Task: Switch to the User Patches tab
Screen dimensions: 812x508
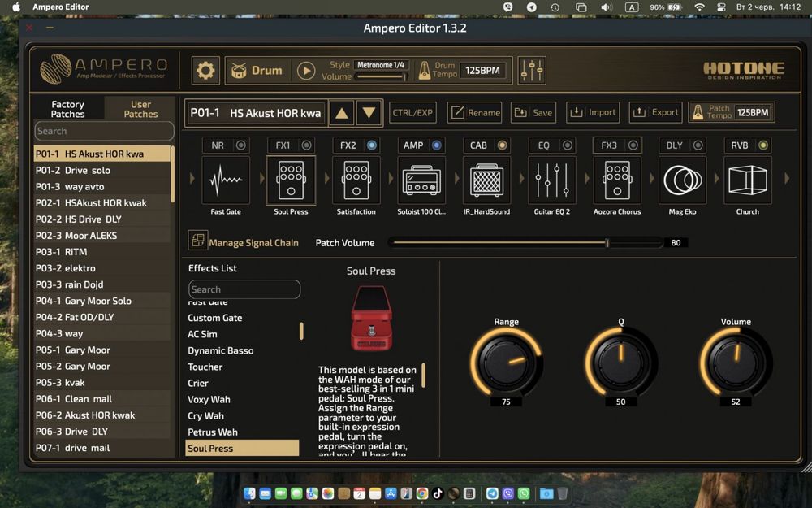Action: (x=140, y=109)
